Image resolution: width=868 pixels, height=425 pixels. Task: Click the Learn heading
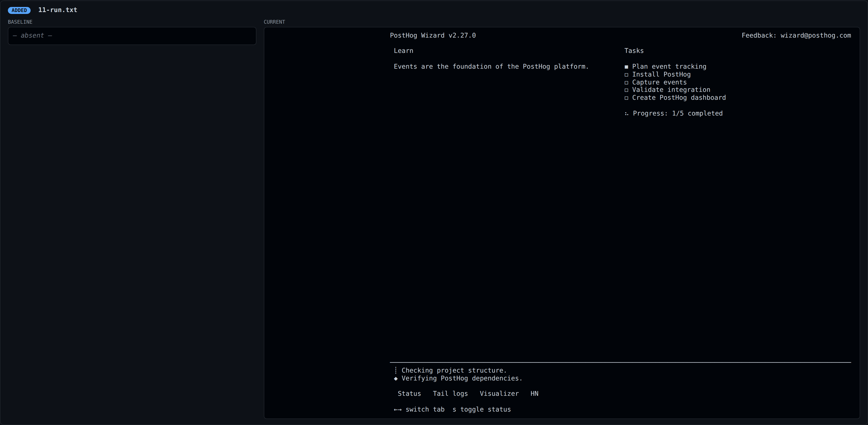tap(403, 51)
